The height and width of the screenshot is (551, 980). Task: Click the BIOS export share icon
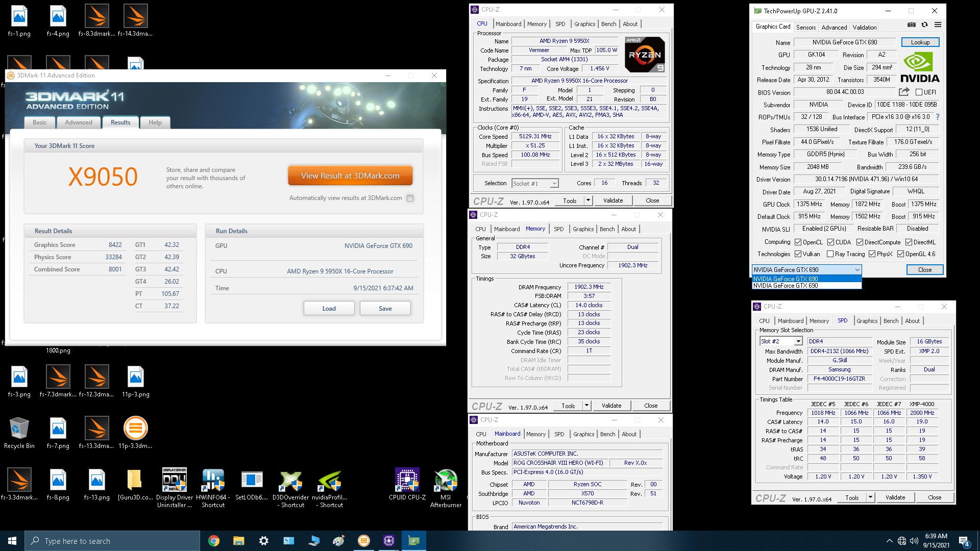pos(904,92)
